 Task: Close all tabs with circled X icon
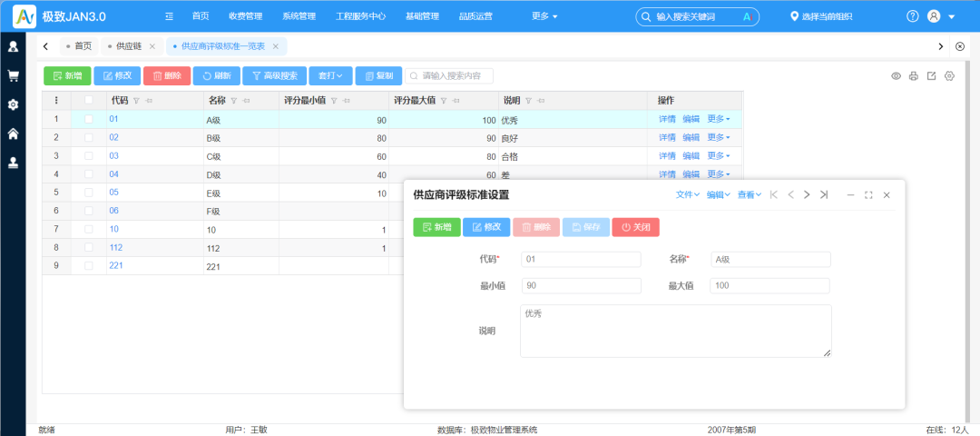(x=961, y=46)
